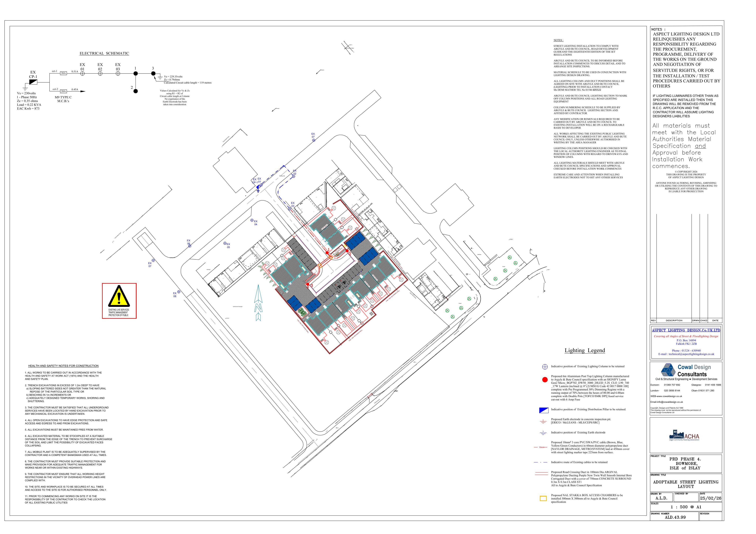This screenshot has width=756, height=534.
Task: Click the north arrow compass symbol
Action: click(x=258, y=303)
